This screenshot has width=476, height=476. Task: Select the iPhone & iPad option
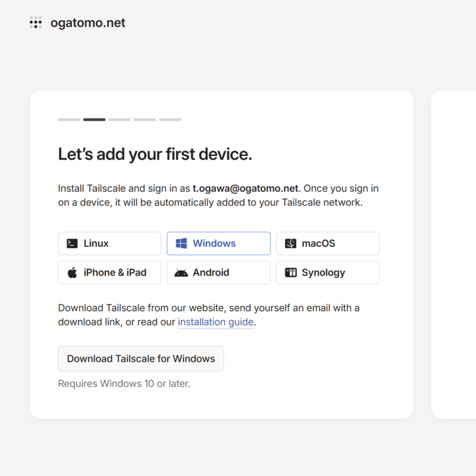pyautogui.click(x=109, y=273)
